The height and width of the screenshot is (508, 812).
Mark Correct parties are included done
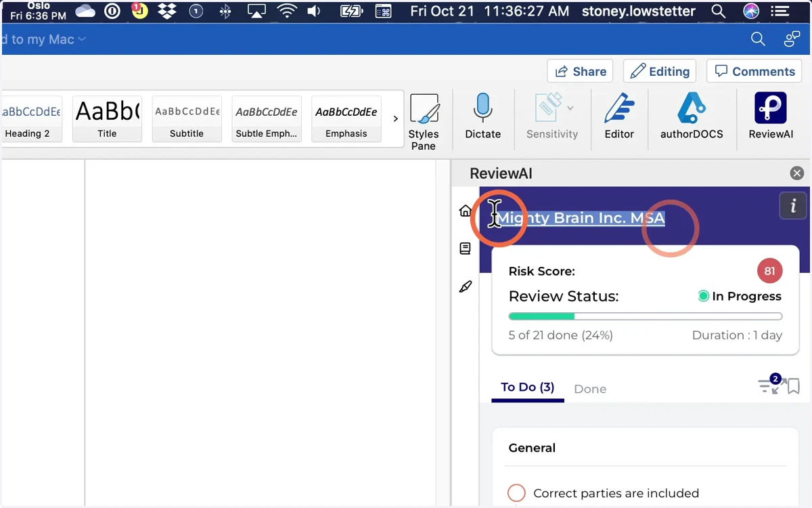516,492
